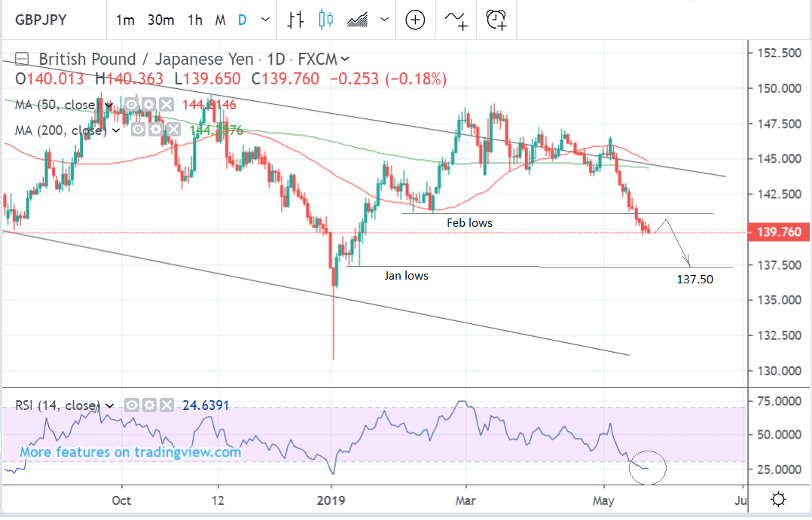Image resolution: width=812 pixels, height=520 pixels.
Task: Click the RSI value 24.6391
Action: (x=206, y=405)
